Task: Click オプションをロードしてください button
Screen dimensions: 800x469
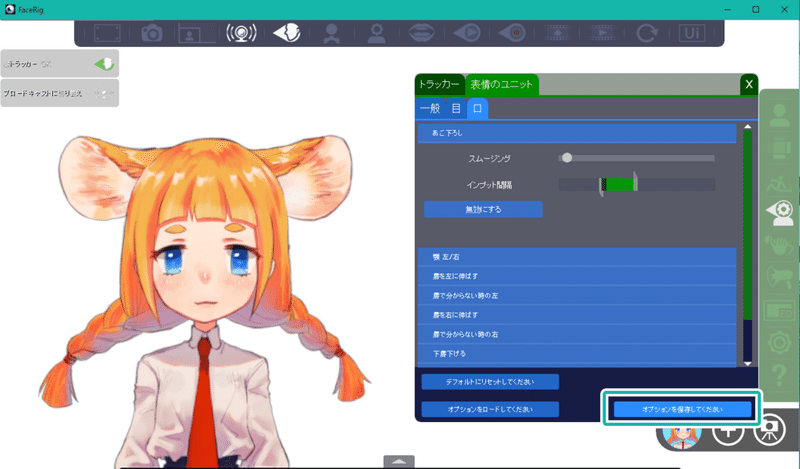Action: (490, 409)
